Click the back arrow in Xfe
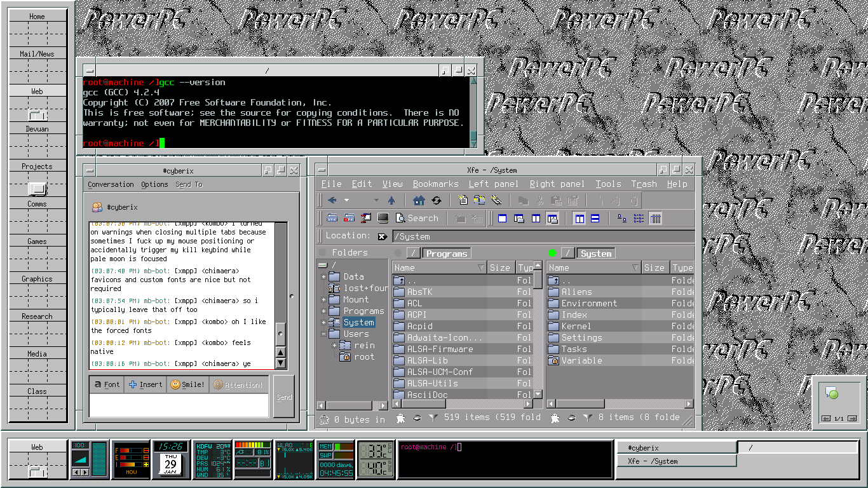868x488 pixels. (332, 201)
